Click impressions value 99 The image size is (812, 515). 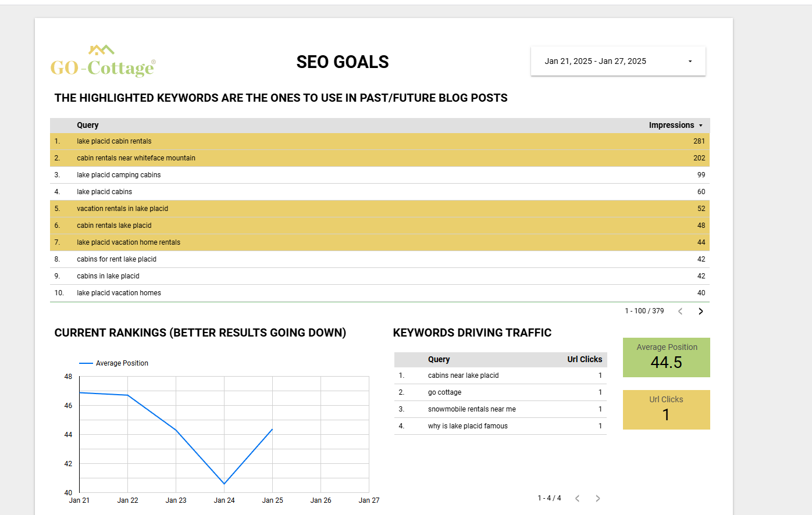tap(701, 175)
